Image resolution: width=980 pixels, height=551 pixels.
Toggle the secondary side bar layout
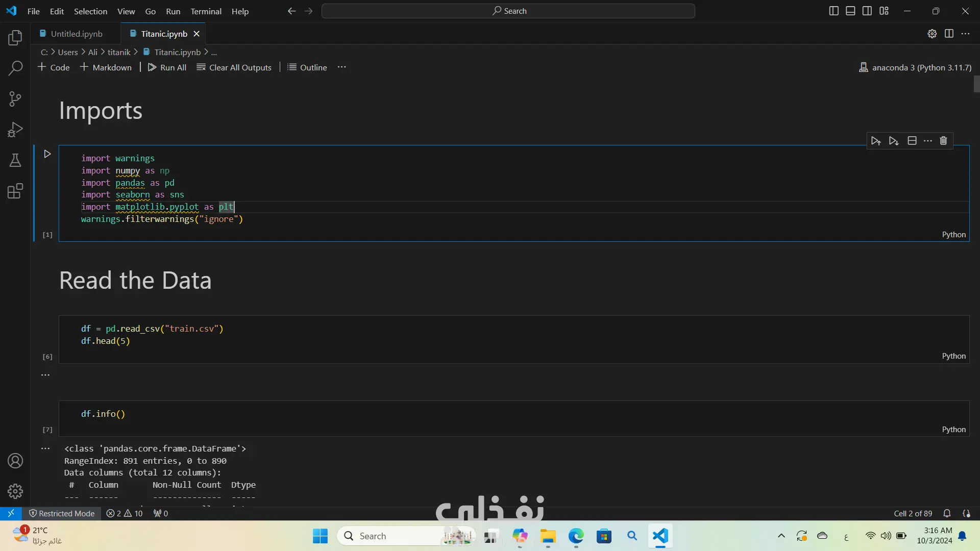(x=867, y=11)
